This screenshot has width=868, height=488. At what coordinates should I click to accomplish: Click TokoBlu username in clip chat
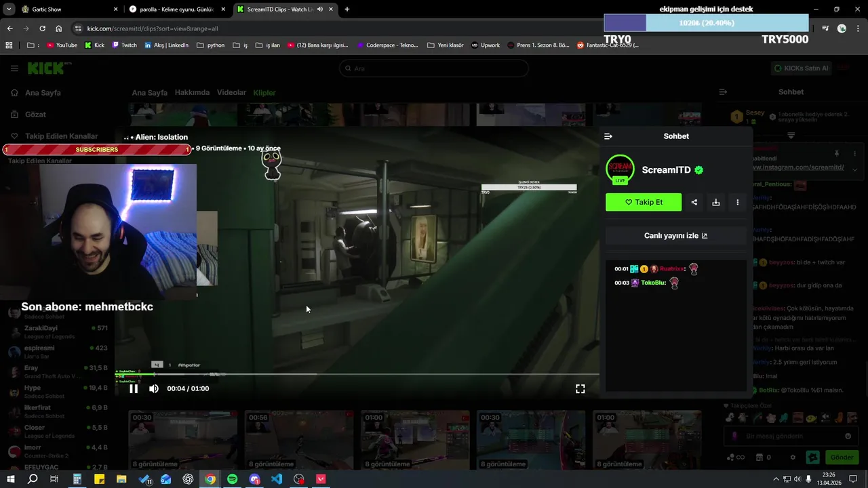click(653, 283)
